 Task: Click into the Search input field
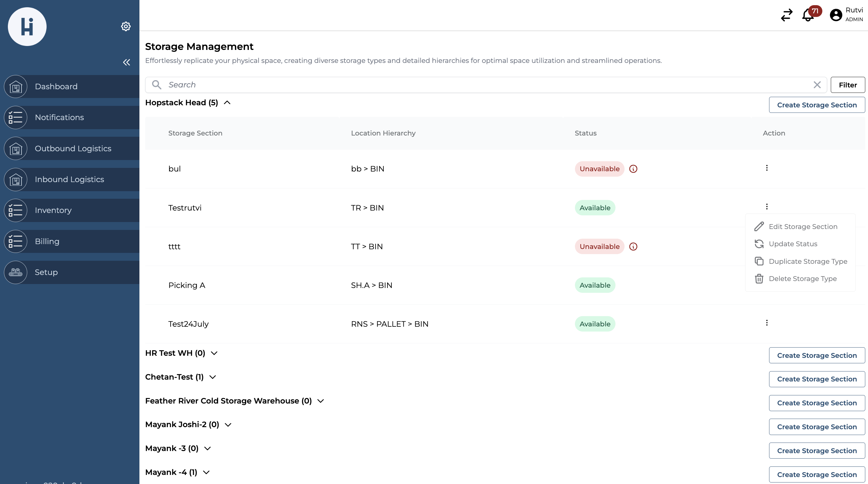click(x=472, y=85)
